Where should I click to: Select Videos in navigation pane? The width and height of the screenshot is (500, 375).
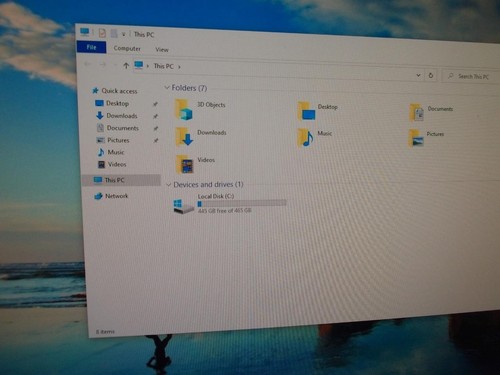[117, 164]
